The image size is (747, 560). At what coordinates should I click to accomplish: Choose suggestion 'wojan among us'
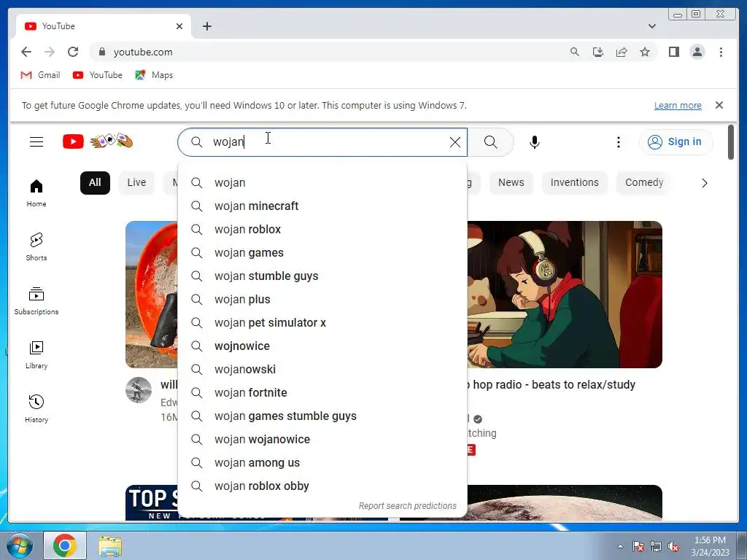(x=322, y=463)
